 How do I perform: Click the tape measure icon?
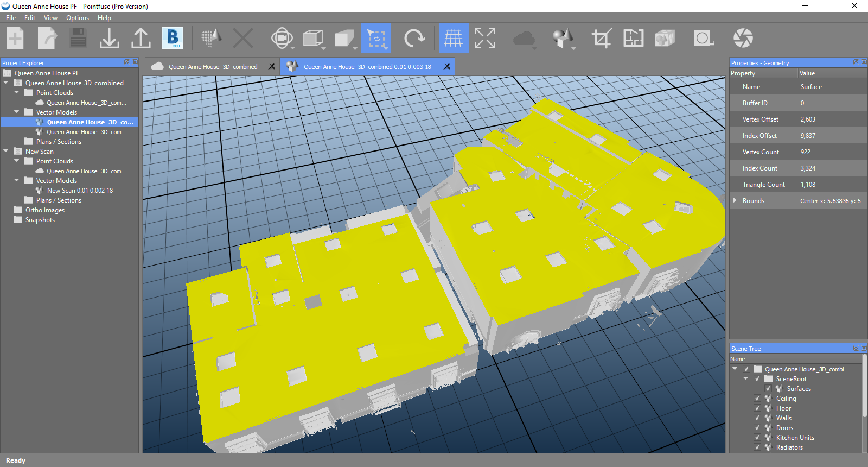tap(704, 39)
